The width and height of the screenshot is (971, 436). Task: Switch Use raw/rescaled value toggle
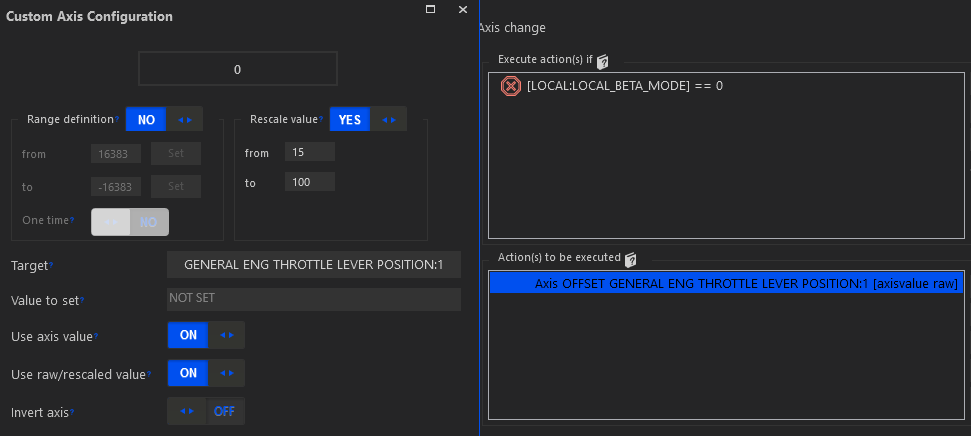[205, 373]
